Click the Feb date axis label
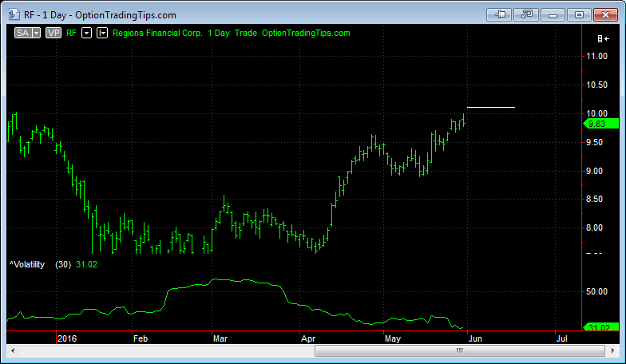Image resolution: width=626 pixels, height=364 pixels. 141,338
